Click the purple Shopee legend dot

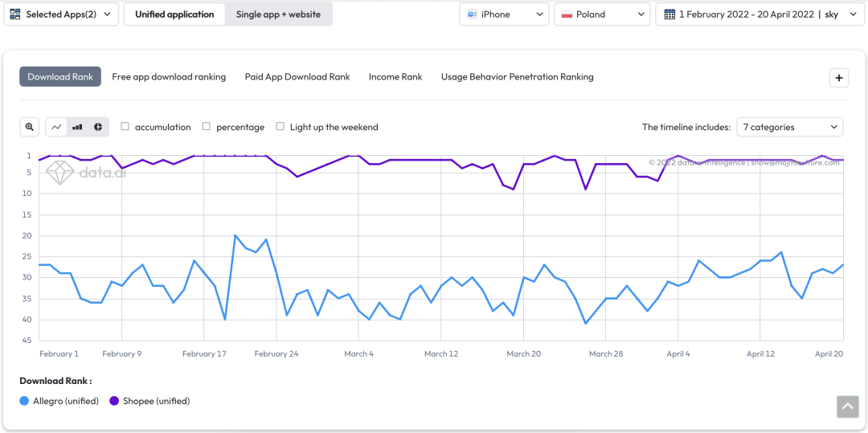point(114,401)
